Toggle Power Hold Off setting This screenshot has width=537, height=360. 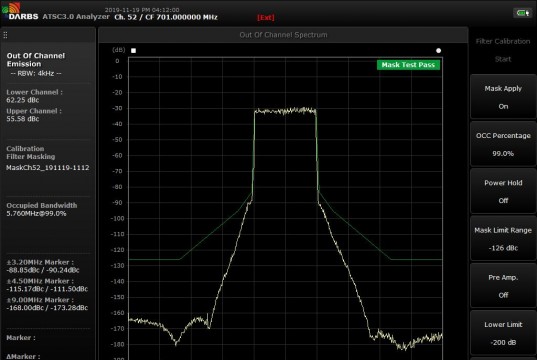(x=503, y=191)
